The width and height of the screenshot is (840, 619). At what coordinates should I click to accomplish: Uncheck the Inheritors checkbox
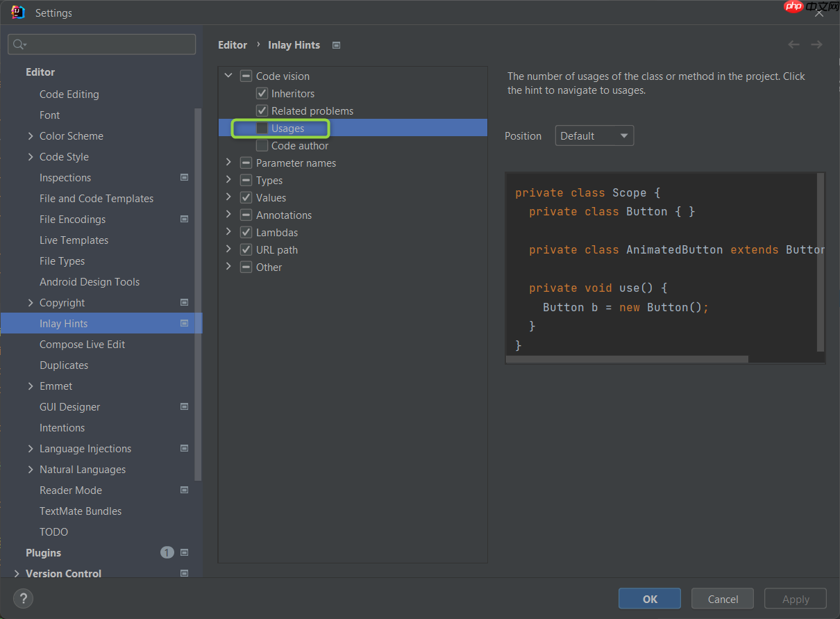coord(262,94)
